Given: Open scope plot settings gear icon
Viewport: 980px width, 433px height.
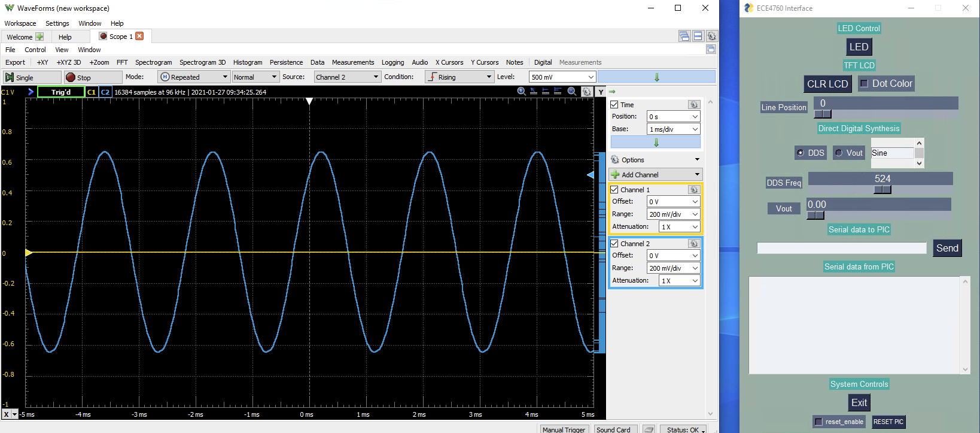Looking at the screenshot, I should pyautogui.click(x=587, y=92).
